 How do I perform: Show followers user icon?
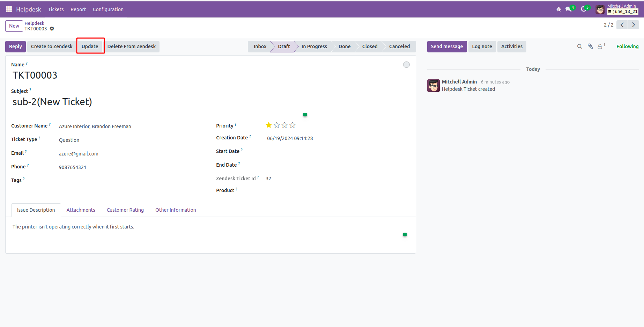click(x=601, y=46)
